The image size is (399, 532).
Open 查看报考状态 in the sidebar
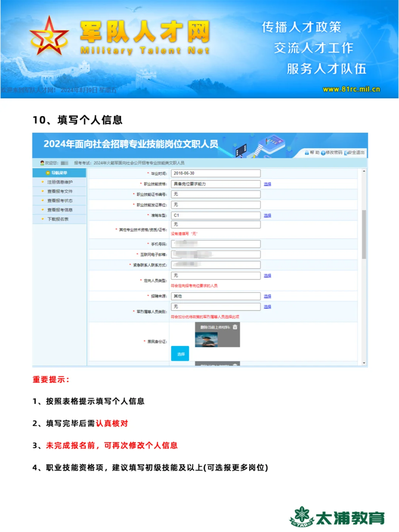[60, 201]
